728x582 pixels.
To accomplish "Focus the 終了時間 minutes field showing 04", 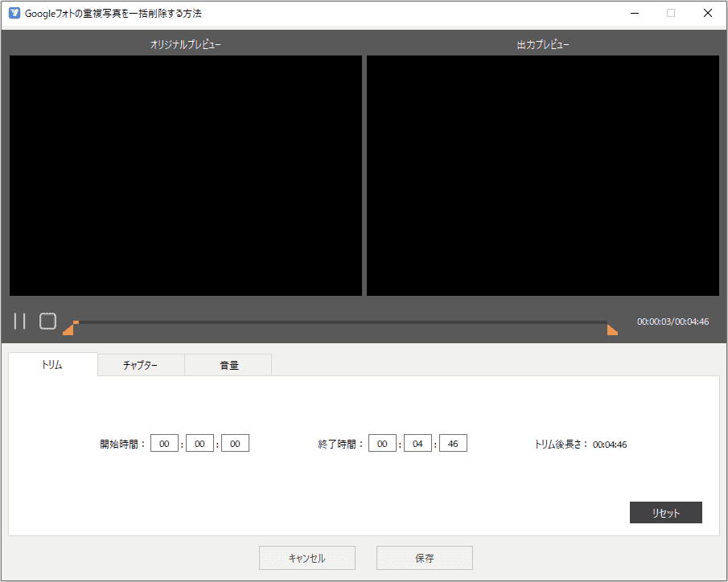I will click(x=417, y=444).
